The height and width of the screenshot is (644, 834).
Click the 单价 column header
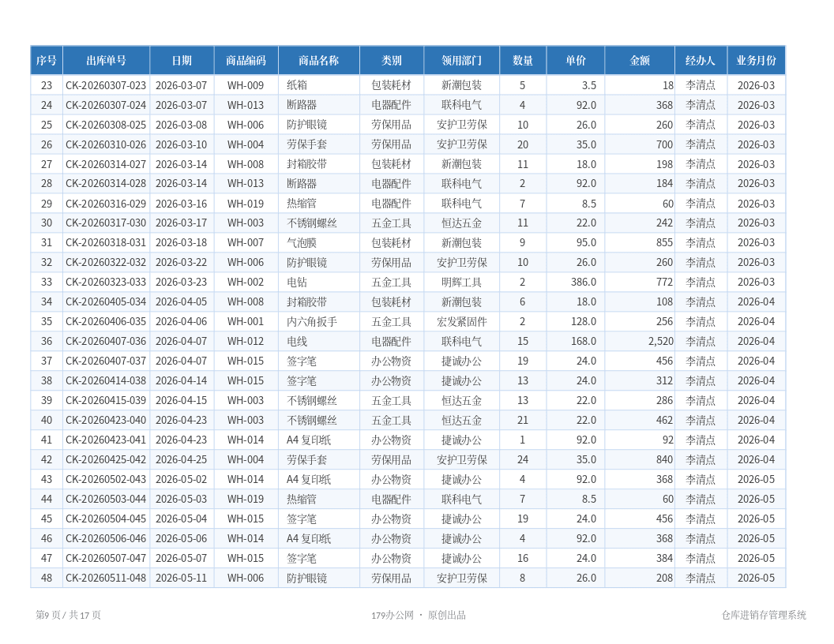pos(576,61)
